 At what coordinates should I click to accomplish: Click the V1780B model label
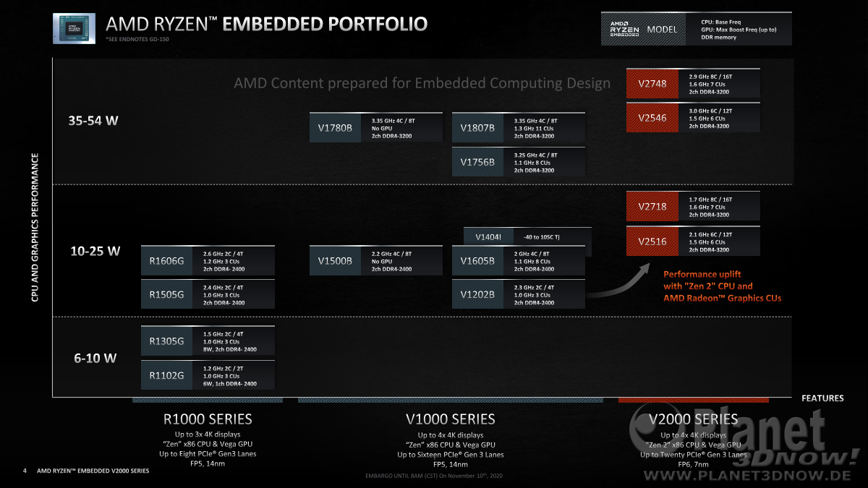(336, 127)
